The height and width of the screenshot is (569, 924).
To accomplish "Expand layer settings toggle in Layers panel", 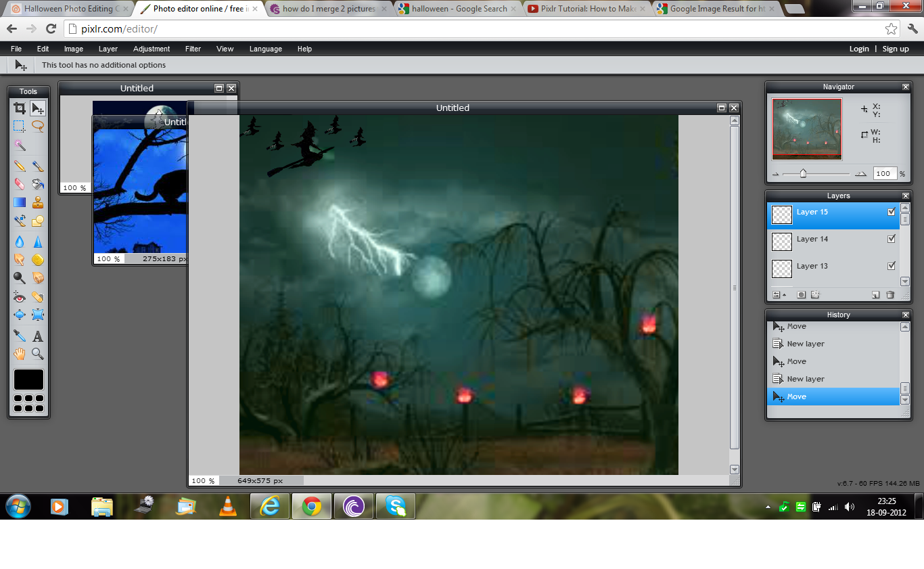I will [x=779, y=295].
